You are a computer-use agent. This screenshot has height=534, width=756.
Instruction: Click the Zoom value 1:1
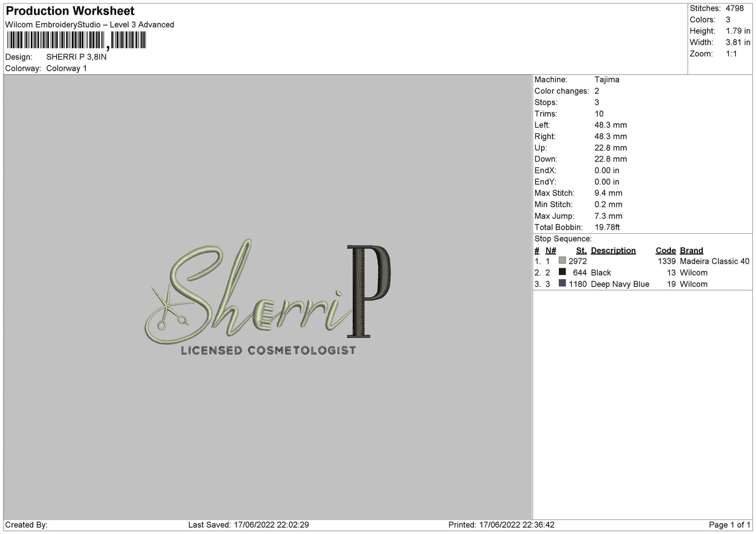coord(731,54)
